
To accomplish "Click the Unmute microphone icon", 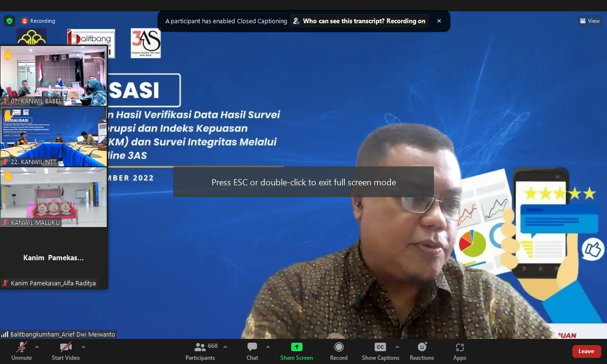I will click(x=21, y=347).
